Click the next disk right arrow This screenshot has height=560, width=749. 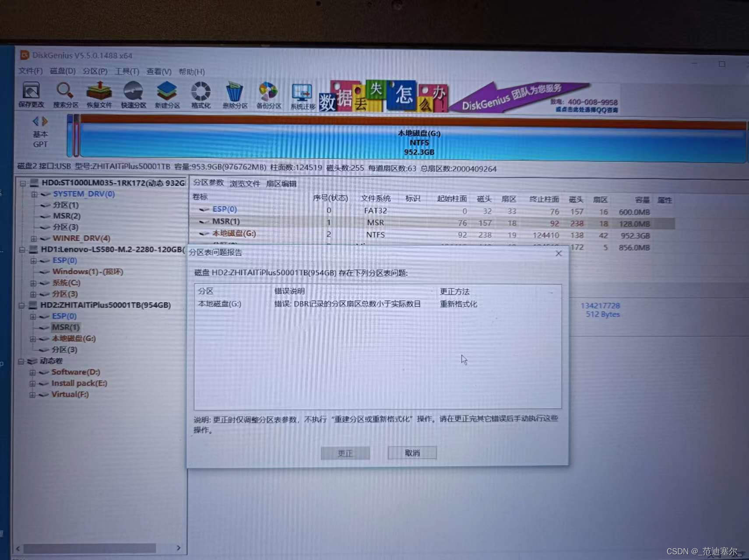[45, 121]
